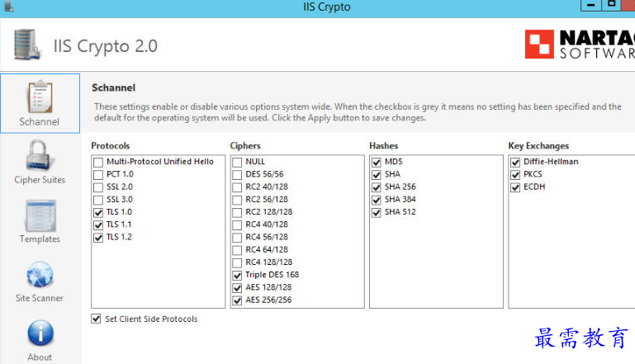635x364 pixels.
Task: Enable the RC4 128/128 cipher
Action: pos(237,262)
